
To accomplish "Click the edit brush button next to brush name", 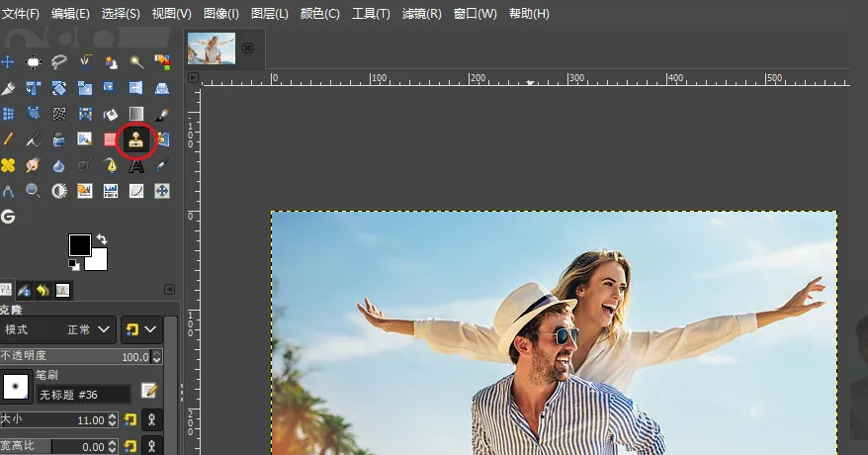I will 149,391.
